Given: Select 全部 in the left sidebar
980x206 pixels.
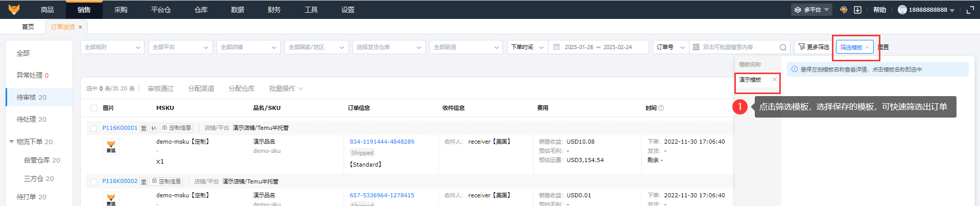Looking at the screenshot, I should (23, 53).
